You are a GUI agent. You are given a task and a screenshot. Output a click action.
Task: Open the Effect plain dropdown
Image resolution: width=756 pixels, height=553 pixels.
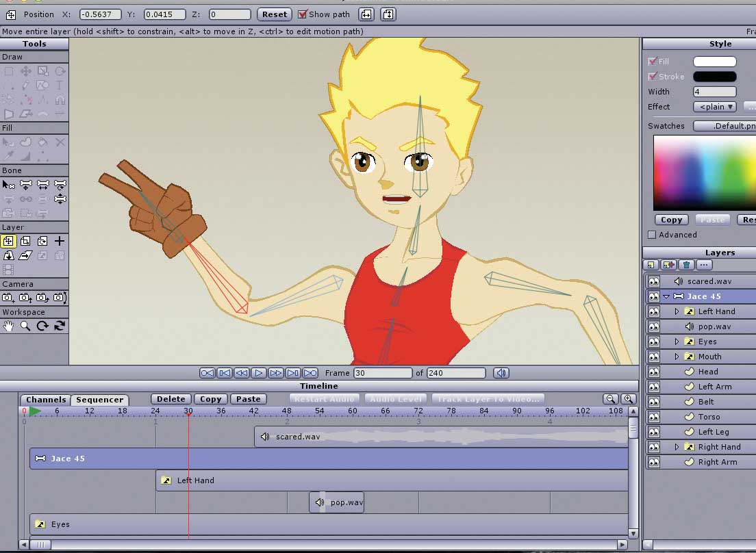pos(714,107)
